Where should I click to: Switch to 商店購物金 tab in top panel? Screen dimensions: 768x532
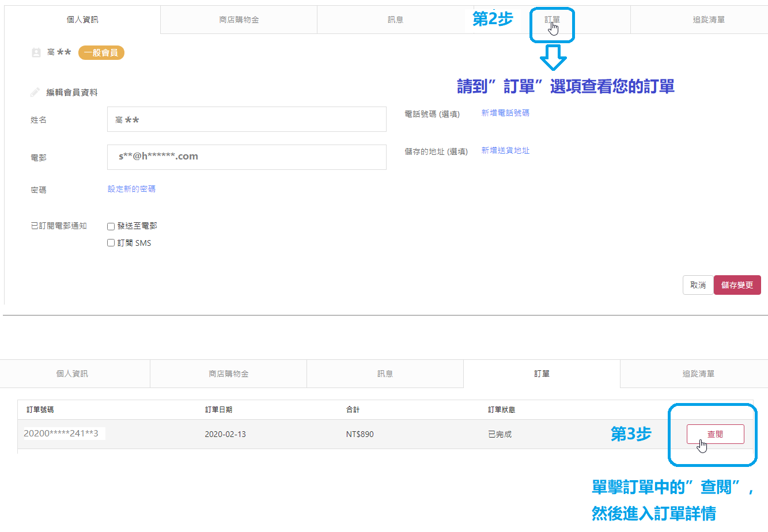239,20
